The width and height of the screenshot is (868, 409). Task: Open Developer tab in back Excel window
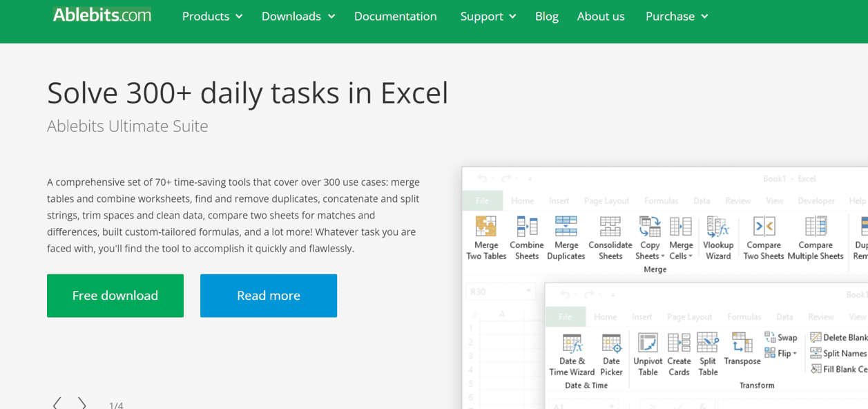pyautogui.click(x=816, y=200)
